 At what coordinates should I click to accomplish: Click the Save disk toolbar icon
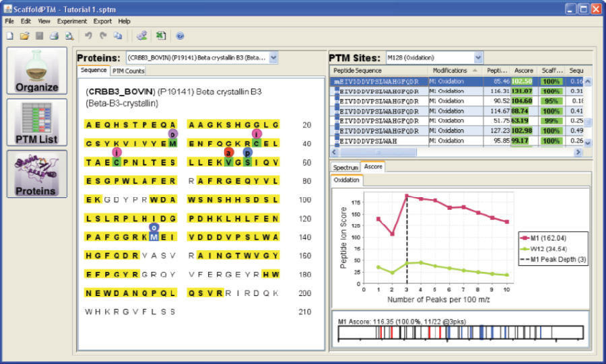point(40,36)
